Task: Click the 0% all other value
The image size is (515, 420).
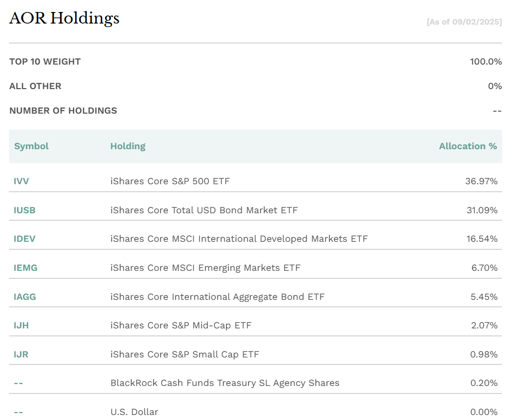Action: click(494, 86)
